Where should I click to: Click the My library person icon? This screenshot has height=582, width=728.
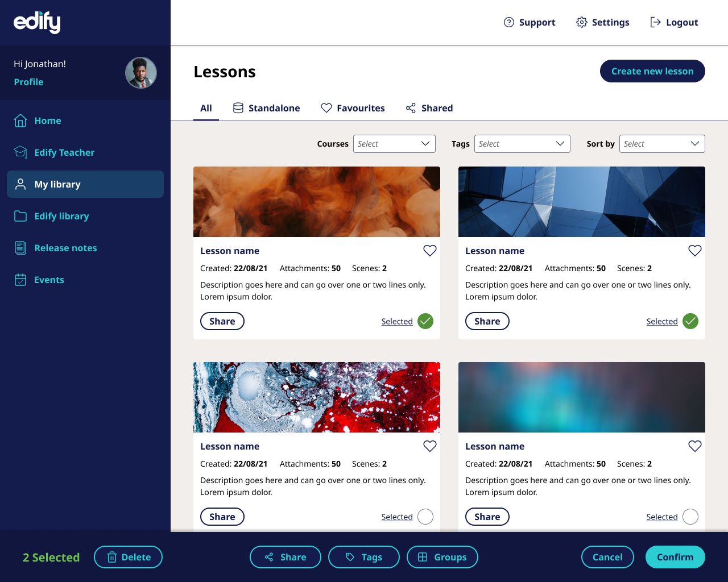tap(20, 184)
